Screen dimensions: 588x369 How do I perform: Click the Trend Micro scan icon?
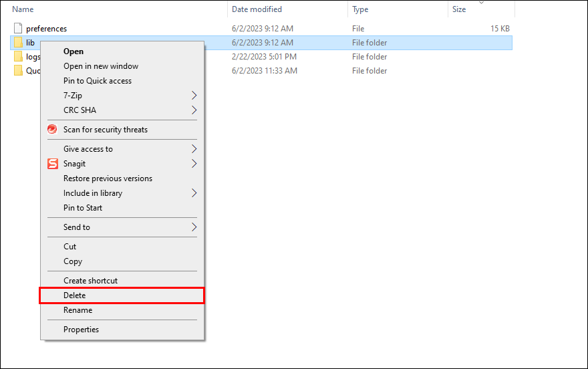tap(52, 130)
